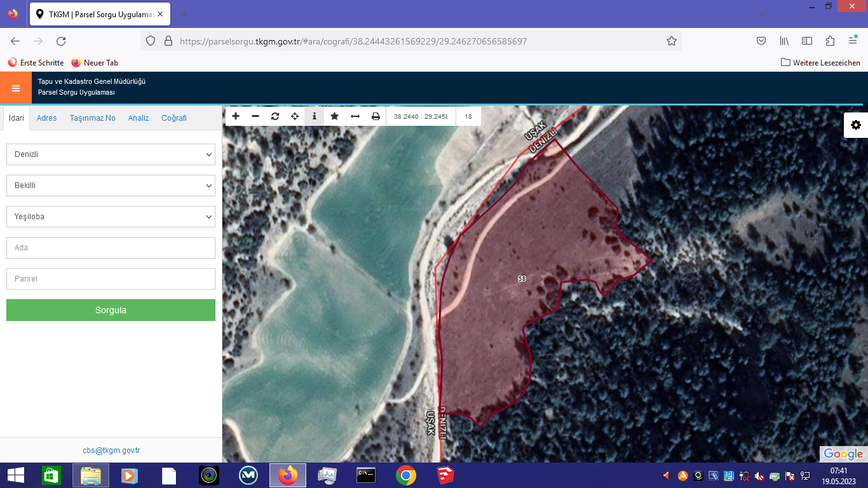The image size is (868, 488).
Task: Click the star favorites icon
Action: [x=334, y=116]
